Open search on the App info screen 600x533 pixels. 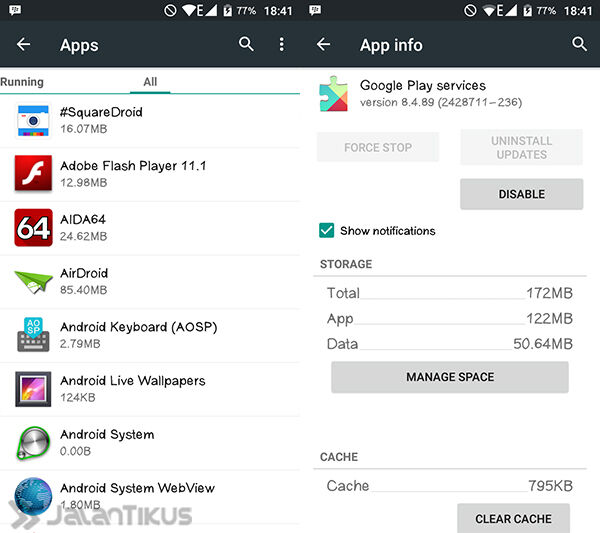click(579, 44)
